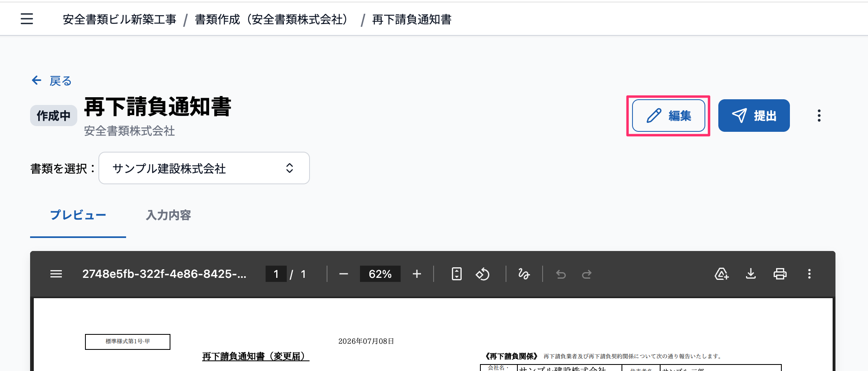Submit the document with 提出 button

pos(754,116)
